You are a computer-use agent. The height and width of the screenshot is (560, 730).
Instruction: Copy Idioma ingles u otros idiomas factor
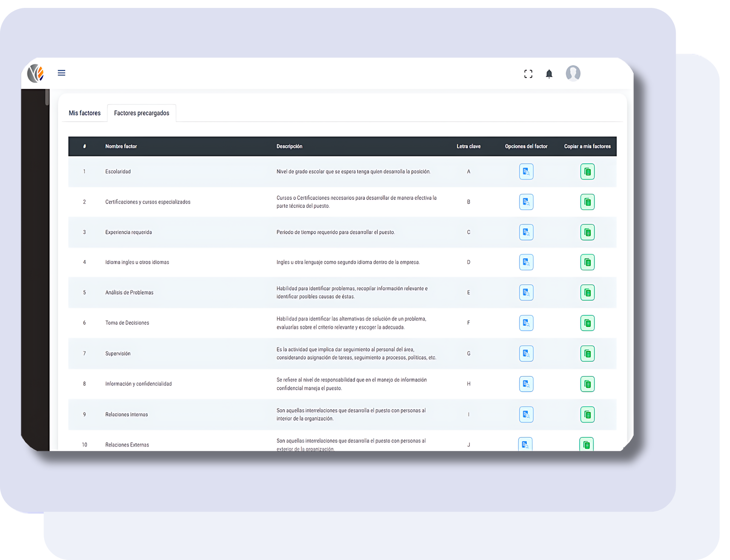[587, 262]
